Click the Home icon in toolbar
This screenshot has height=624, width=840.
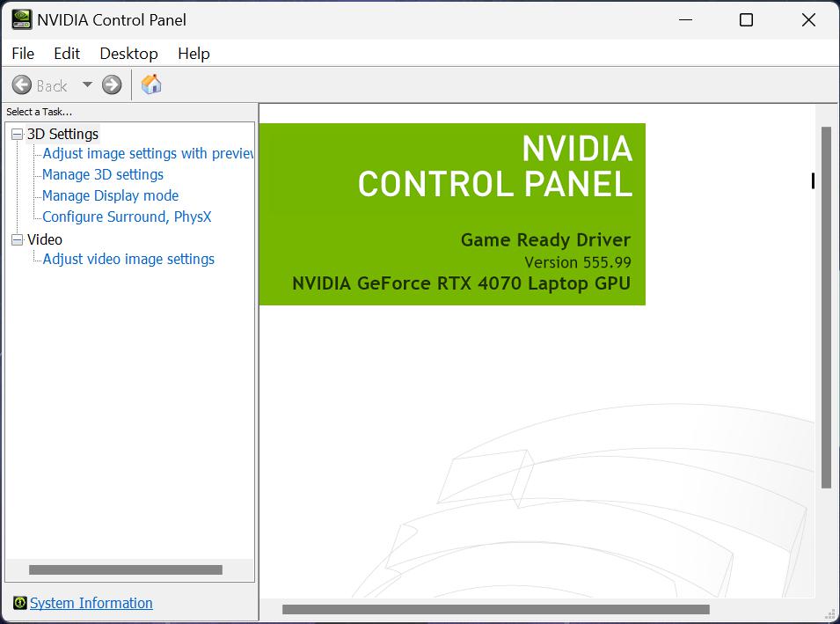[x=151, y=84]
